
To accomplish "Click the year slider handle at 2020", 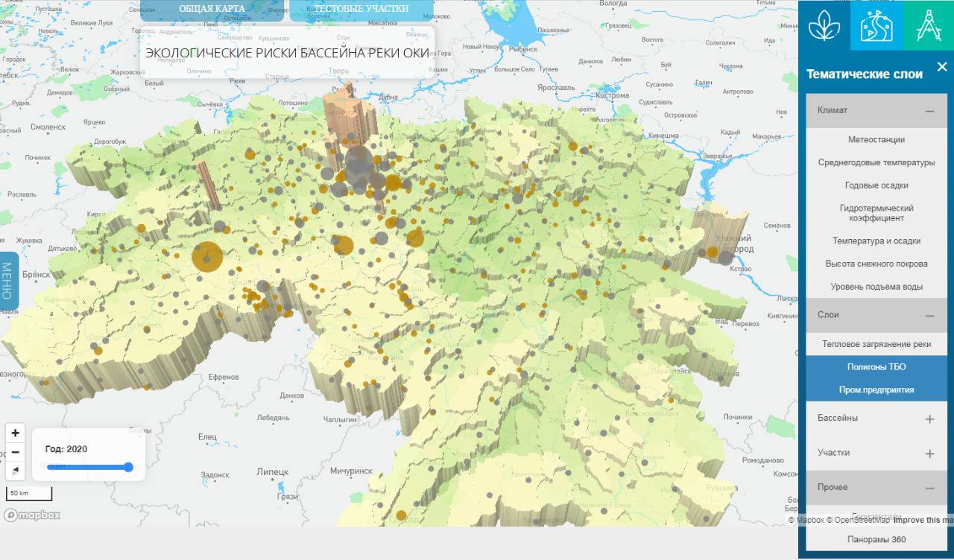I will point(128,467).
